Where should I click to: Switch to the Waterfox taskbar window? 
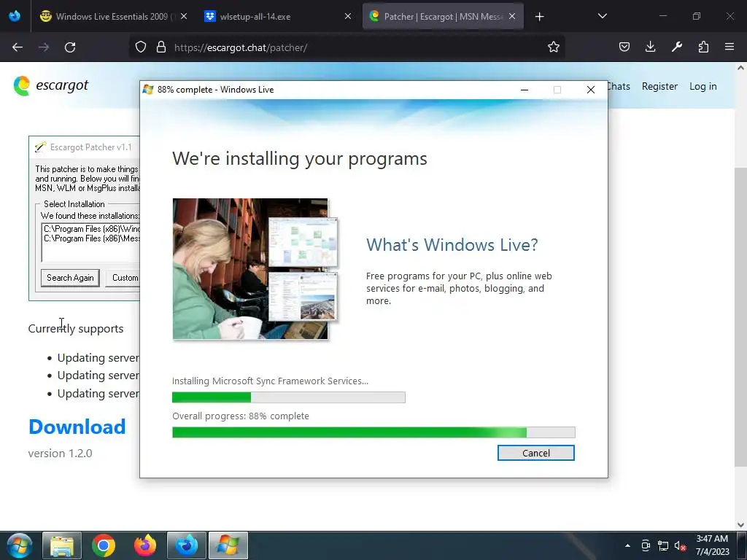click(187, 545)
